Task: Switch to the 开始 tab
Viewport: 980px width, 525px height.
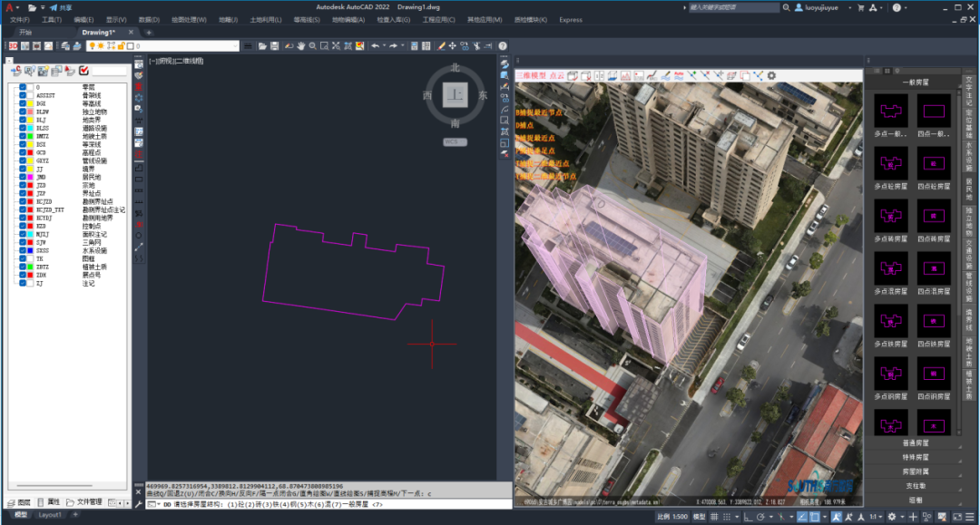Action: coord(25,32)
